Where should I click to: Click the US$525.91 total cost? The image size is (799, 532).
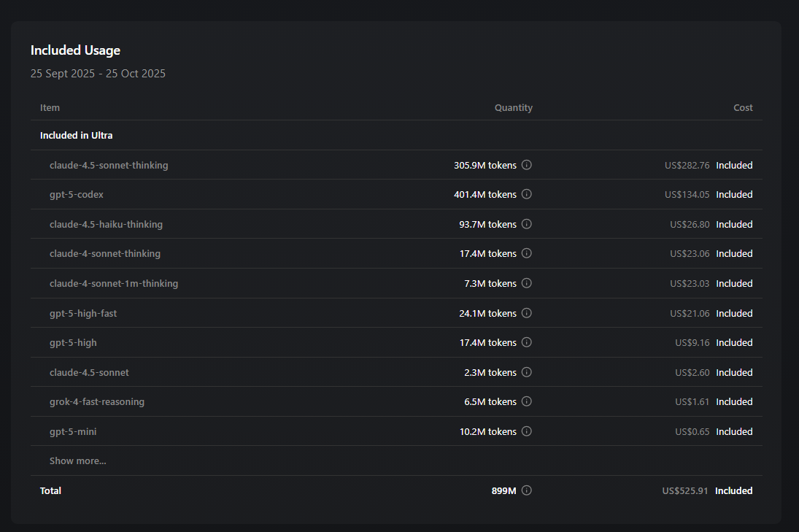[x=685, y=490]
